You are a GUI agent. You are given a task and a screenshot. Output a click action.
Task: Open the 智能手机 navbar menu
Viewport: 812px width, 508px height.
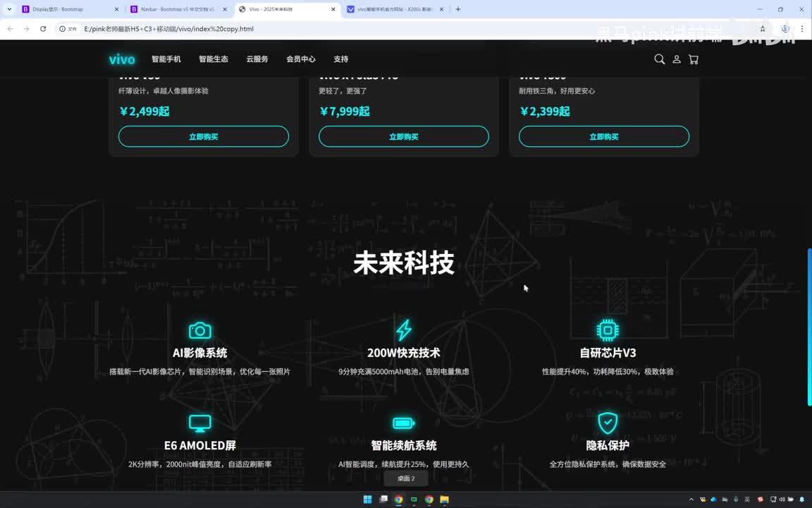[x=166, y=59]
